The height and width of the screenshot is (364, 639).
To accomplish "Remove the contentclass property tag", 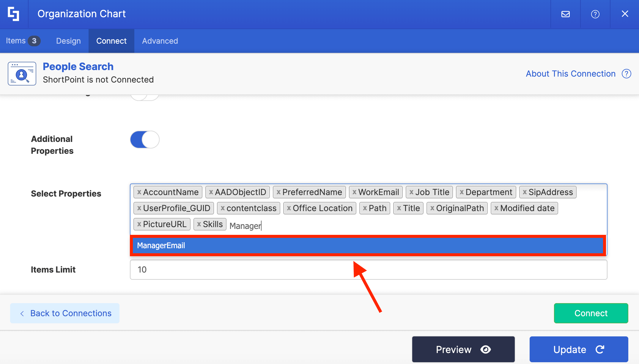I will click(x=223, y=208).
